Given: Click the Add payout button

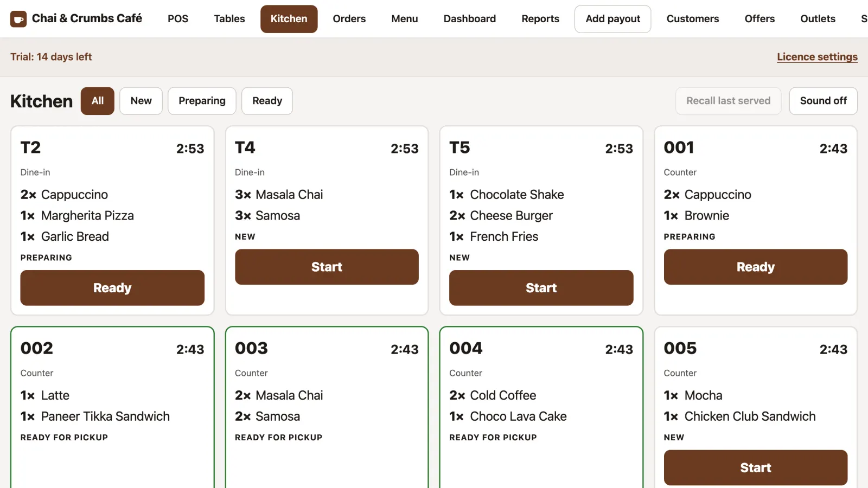Looking at the screenshot, I should (x=613, y=19).
